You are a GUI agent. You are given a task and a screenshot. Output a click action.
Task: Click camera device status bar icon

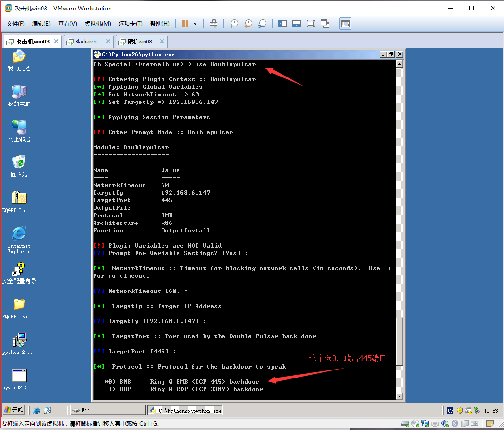tap(474, 423)
